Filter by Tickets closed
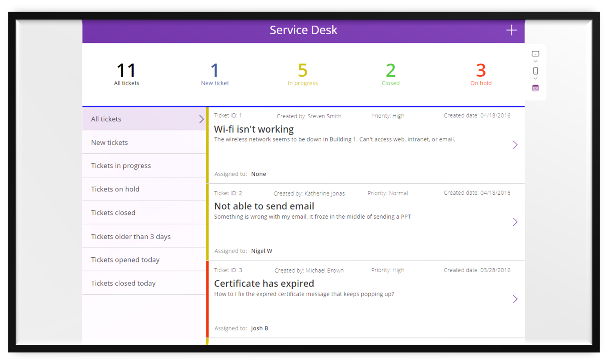This screenshot has width=608, height=364. click(x=144, y=213)
